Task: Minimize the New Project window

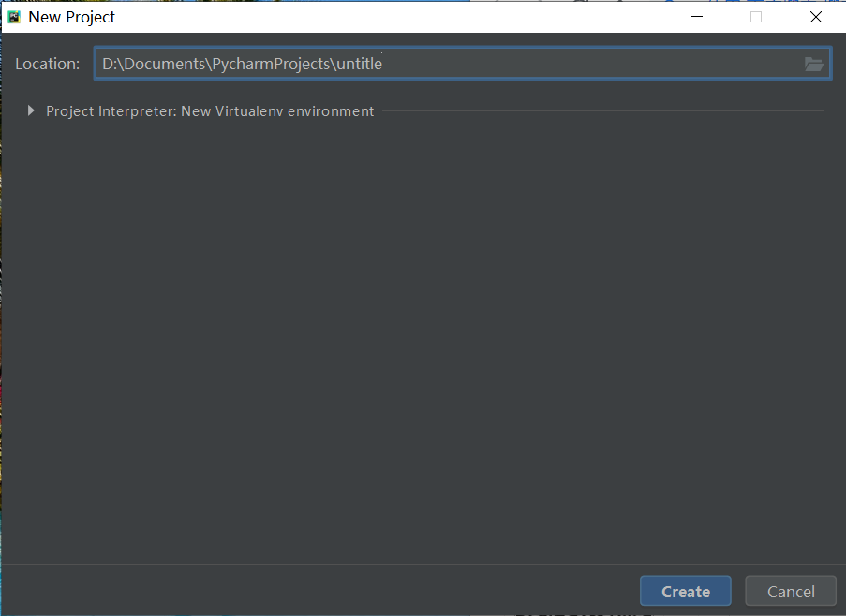Action: click(x=696, y=17)
